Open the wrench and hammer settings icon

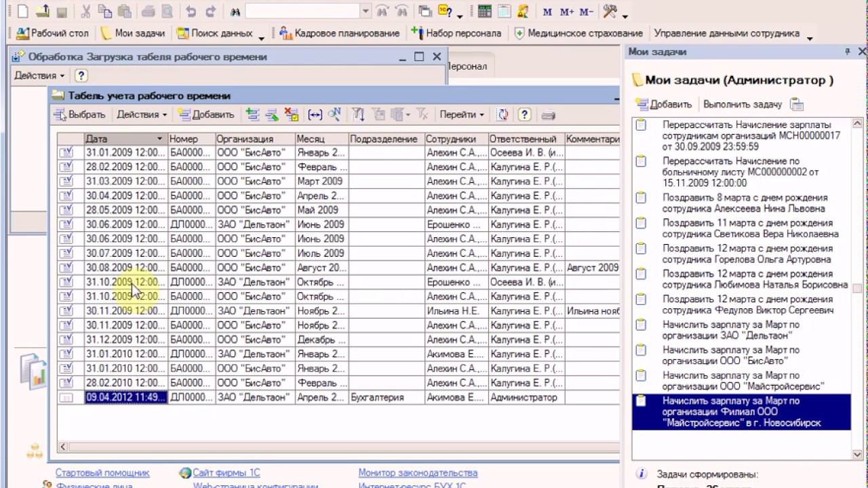tap(609, 12)
